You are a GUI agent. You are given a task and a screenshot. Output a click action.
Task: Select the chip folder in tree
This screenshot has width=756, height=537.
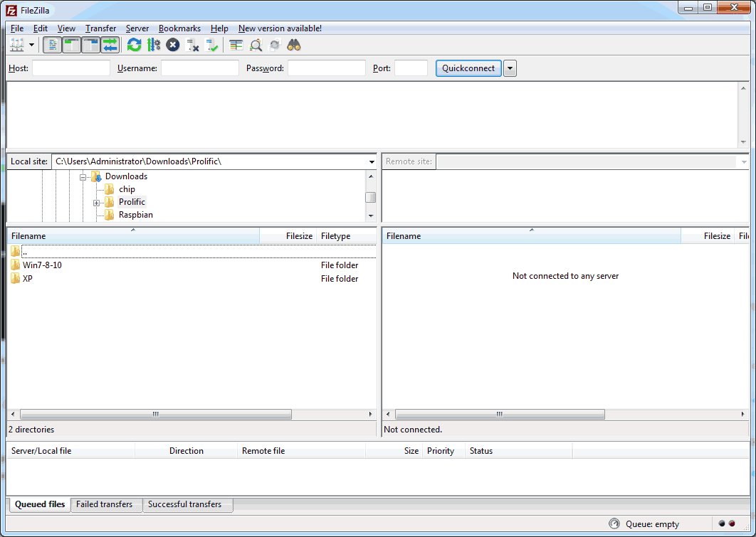pyautogui.click(x=127, y=189)
